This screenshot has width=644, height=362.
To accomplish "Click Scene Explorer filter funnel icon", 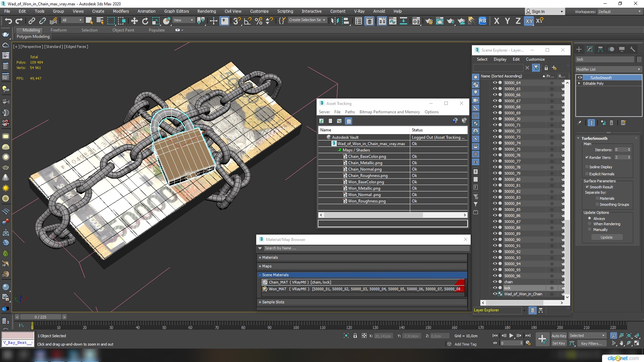I will pos(536,68).
